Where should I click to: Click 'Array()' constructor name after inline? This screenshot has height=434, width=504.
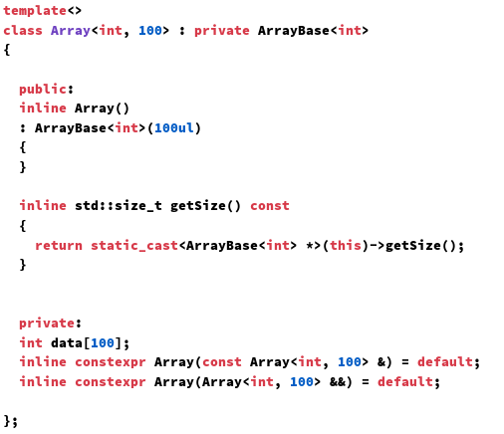[102, 108]
